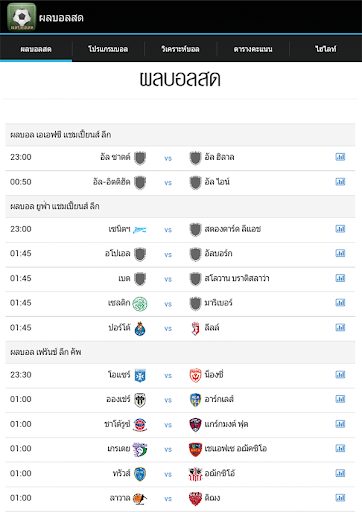The height and width of the screenshot is (512, 362).
Task: Open stats icon for โอแซร์ vs น็องซี่
Action: tap(340, 375)
